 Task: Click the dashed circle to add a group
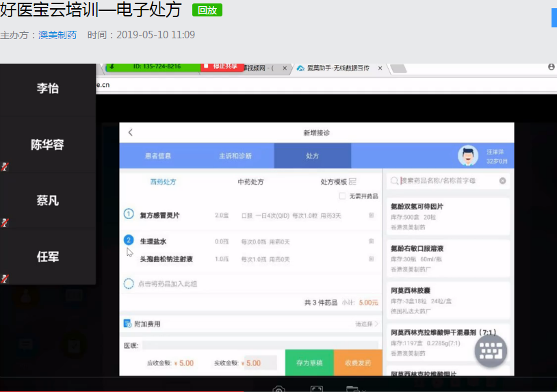129,284
